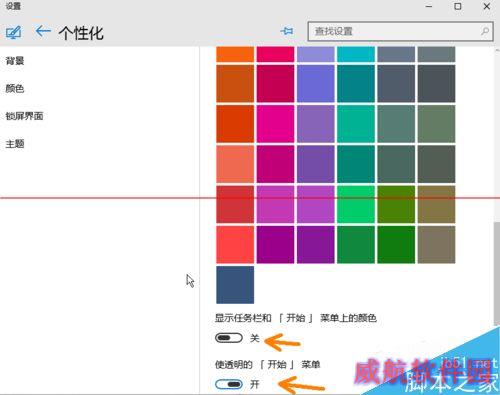The width and height of the screenshot is (500, 395).
Task: Click the magnifier search icon
Action: (x=485, y=31)
